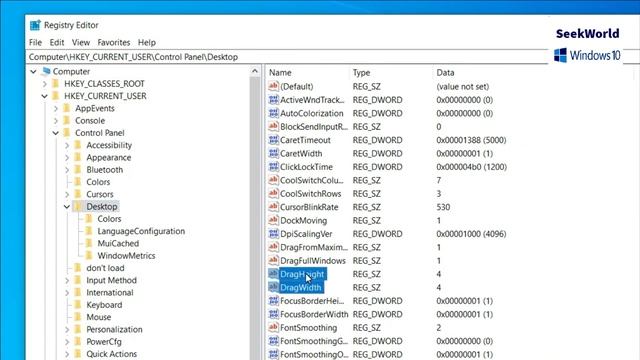Collapse the Desktop key
The width and height of the screenshot is (640, 360).
coord(67,207)
